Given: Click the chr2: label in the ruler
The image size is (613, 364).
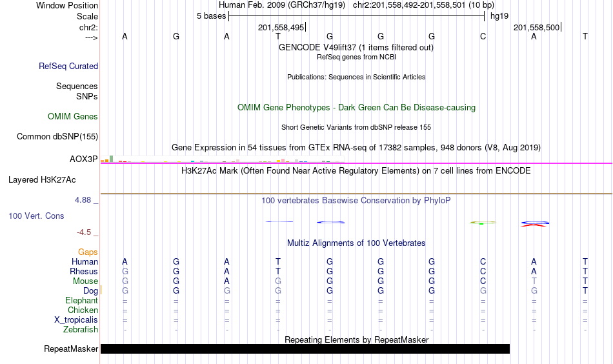Looking at the screenshot, I should [89, 27].
